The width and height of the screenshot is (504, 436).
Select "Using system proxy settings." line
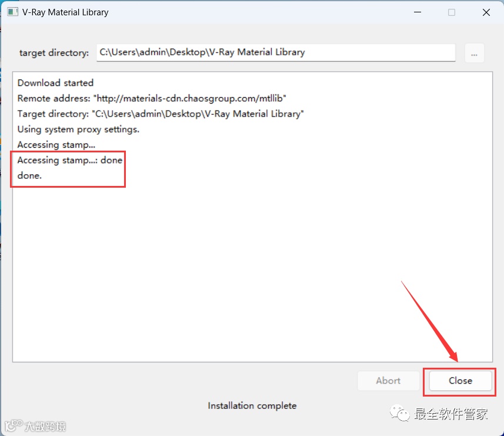click(78, 129)
